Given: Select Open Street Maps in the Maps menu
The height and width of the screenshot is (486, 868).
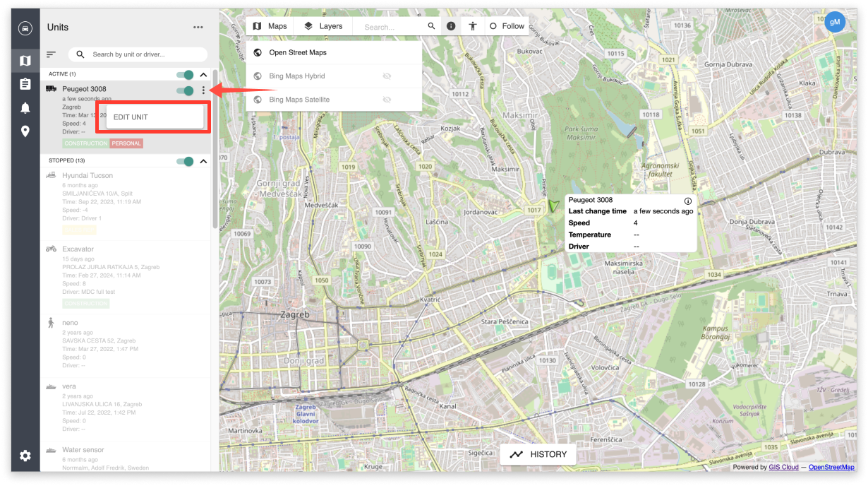Looking at the screenshot, I should [297, 52].
